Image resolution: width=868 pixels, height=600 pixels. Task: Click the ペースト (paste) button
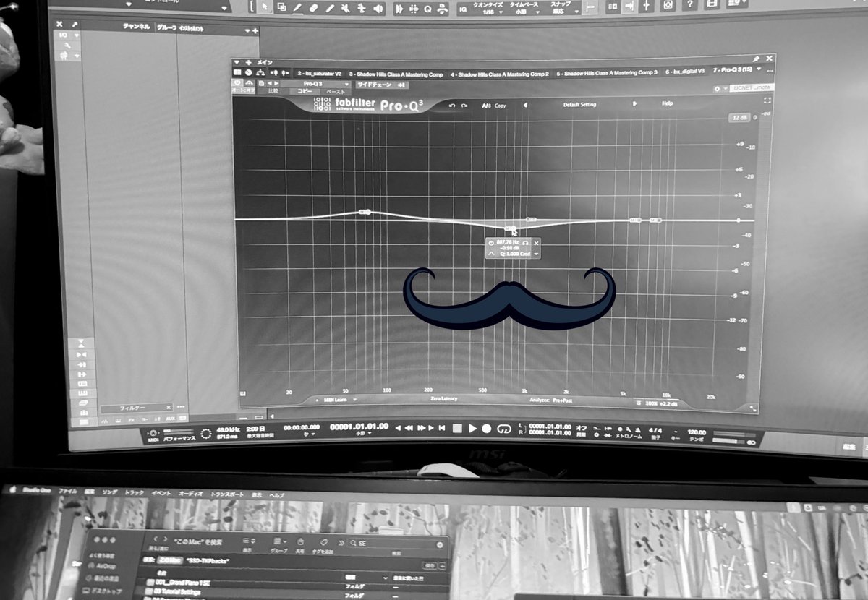336,92
